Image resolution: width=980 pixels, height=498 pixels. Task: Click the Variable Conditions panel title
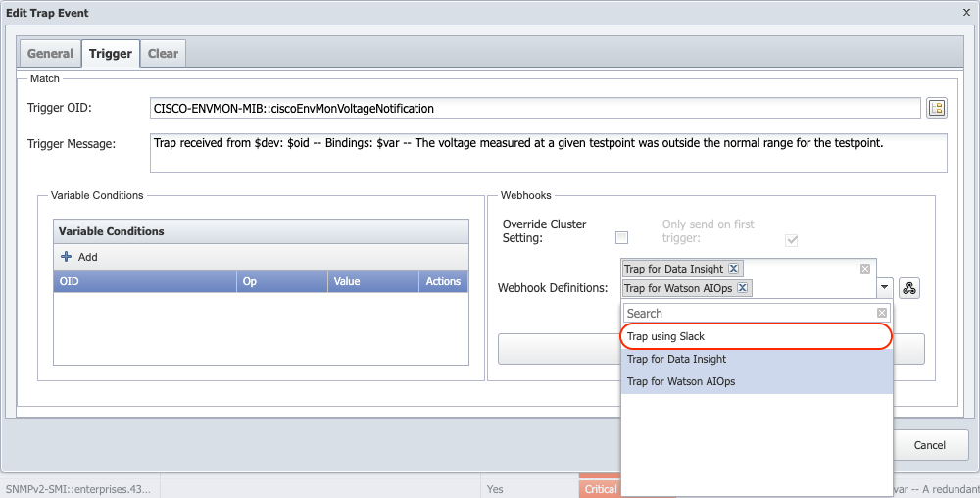point(112,231)
